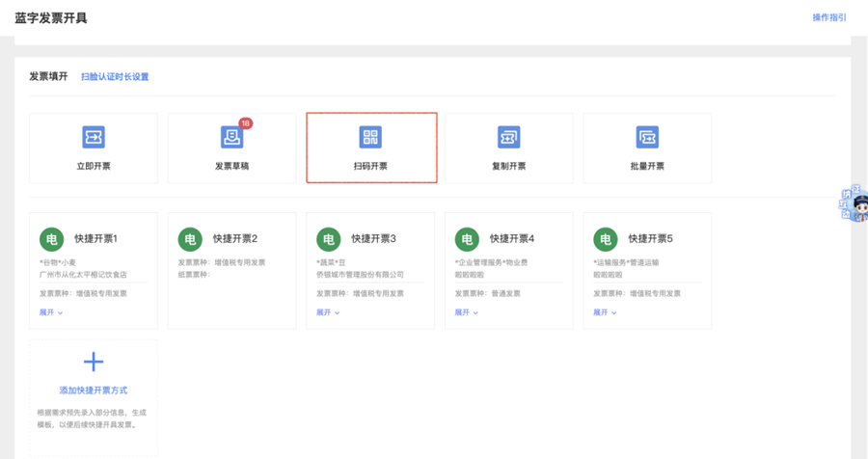Image resolution: width=868 pixels, height=459 pixels.
Task: Open the floating assistant mascot icon
Action: (x=854, y=203)
